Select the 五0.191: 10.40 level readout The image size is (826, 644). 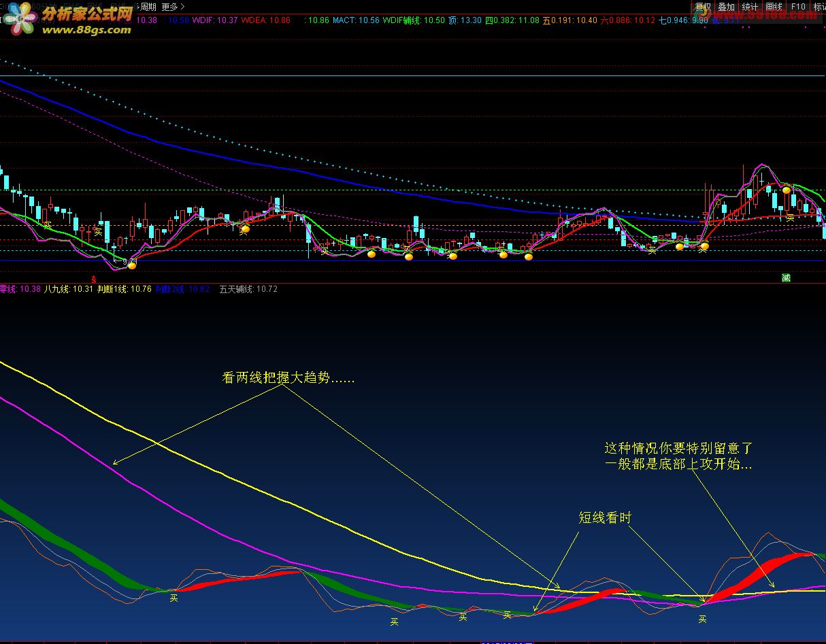click(x=570, y=20)
